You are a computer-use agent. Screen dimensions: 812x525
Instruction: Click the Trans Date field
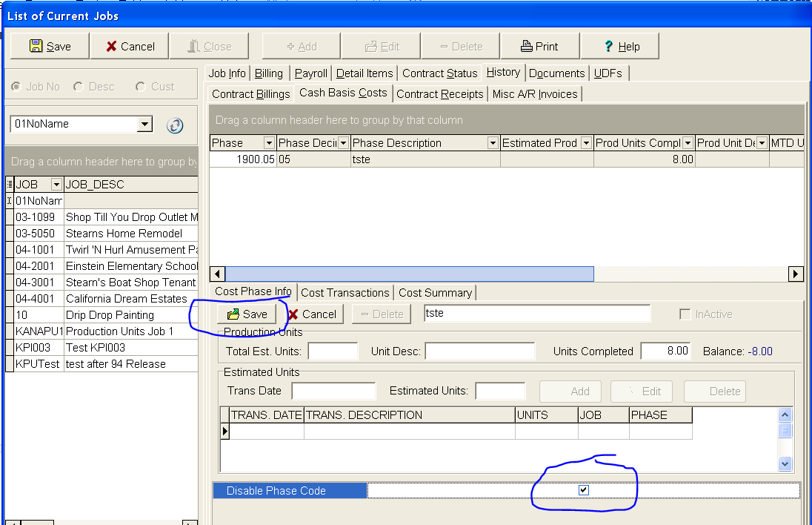(333, 391)
